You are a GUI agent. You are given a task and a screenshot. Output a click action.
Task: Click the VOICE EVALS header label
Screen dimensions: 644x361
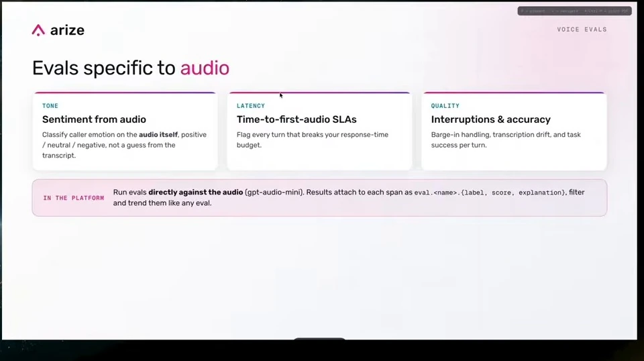point(582,30)
